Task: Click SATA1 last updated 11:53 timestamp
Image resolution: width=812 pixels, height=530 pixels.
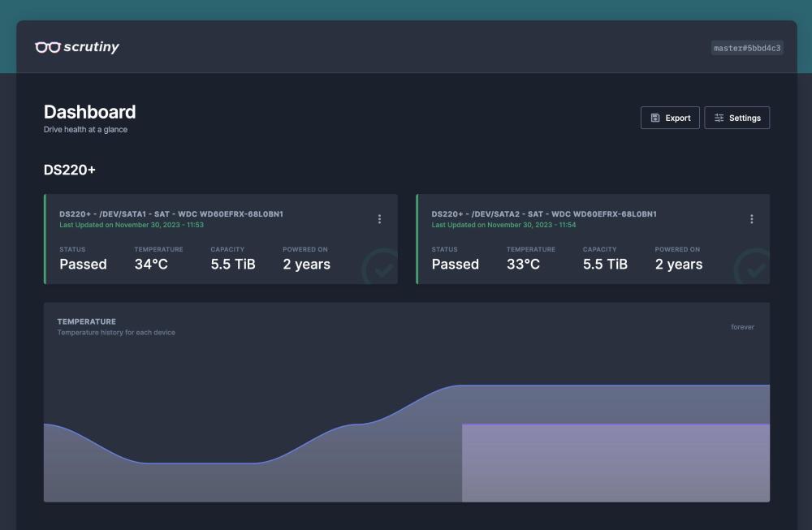Action: point(131,225)
